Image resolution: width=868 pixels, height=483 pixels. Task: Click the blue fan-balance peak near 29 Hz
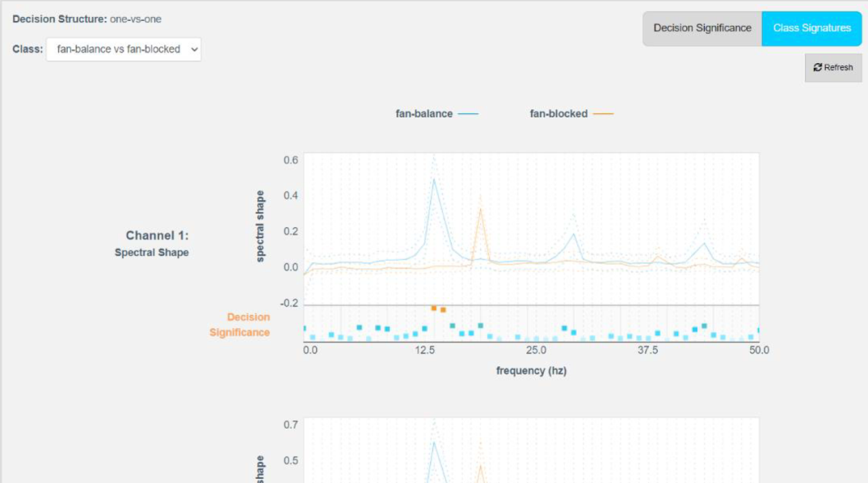574,235
